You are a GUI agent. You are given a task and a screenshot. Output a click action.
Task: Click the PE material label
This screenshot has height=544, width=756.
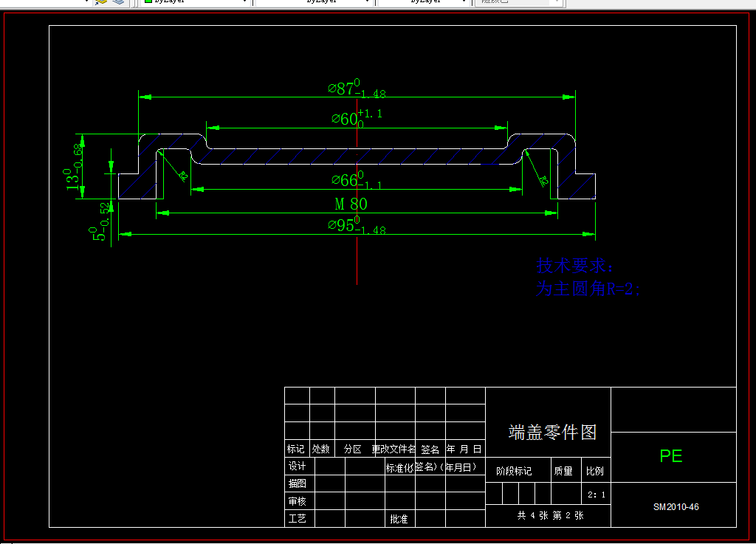(672, 456)
